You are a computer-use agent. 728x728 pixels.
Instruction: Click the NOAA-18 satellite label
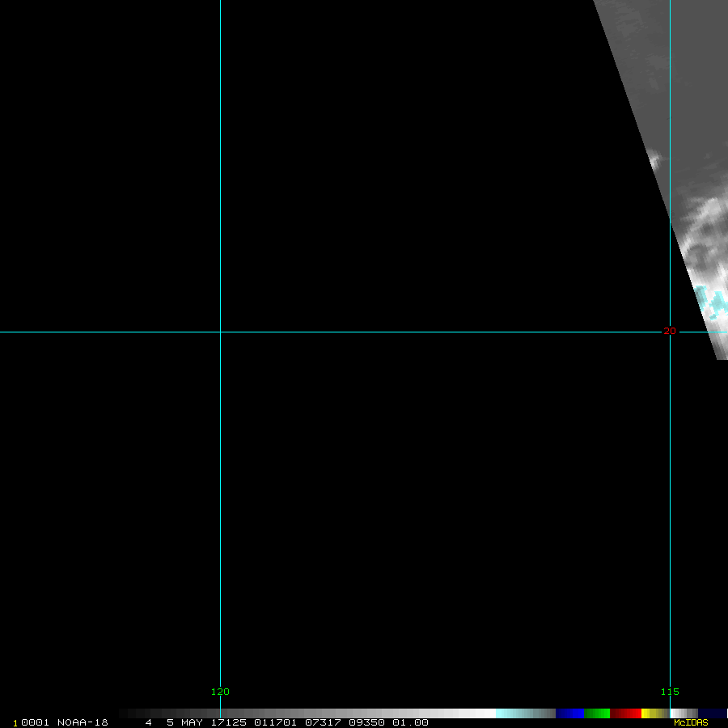(x=83, y=722)
